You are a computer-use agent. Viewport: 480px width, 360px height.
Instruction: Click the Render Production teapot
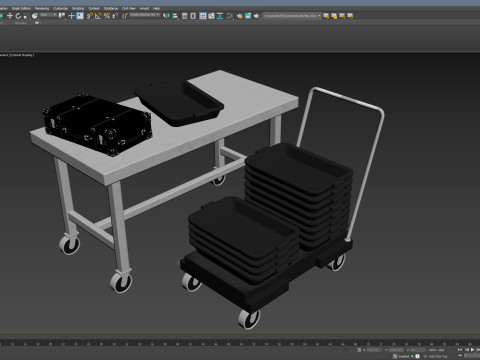point(257,16)
